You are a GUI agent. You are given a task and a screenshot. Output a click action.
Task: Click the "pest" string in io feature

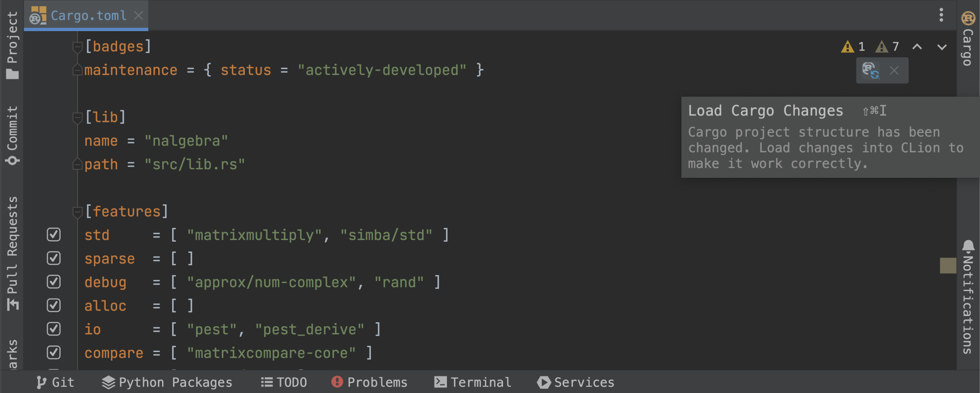[x=212, y=330]
